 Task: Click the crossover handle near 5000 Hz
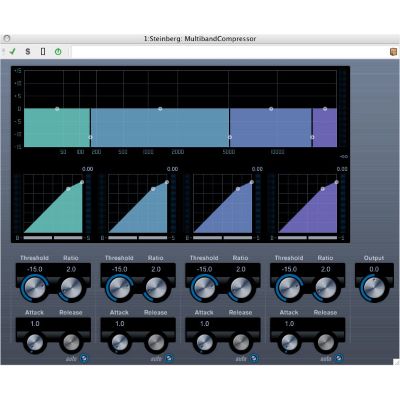pyautogui.click(x=230, y=137)
